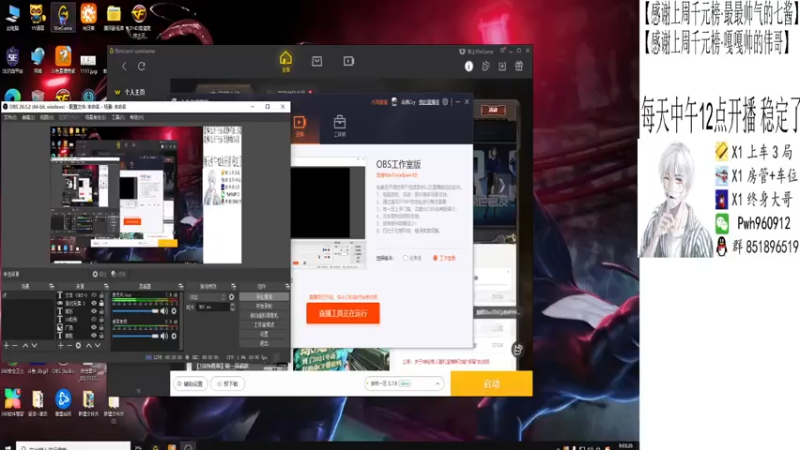Open the WeGame desktop shortcut
Image resolution: width=800 pixels, height=450 pixels.
coord(63,17)
